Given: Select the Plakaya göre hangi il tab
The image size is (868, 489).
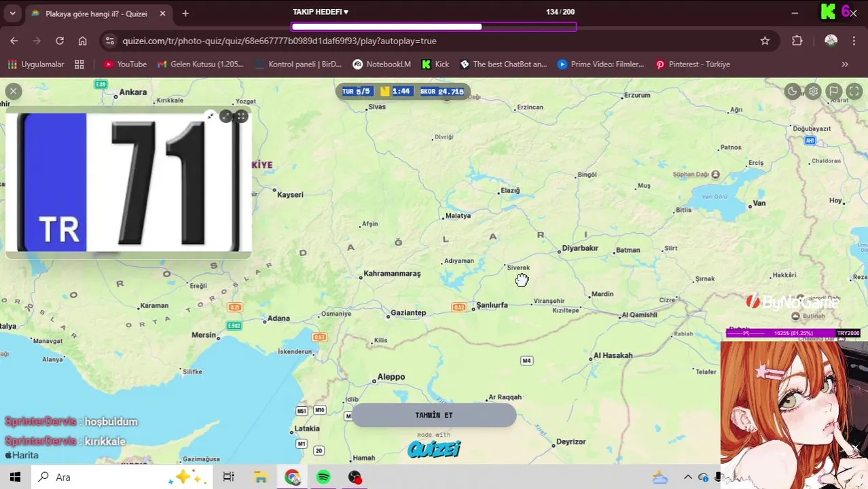Looking at the screenshot, I should tap(96, 14).
